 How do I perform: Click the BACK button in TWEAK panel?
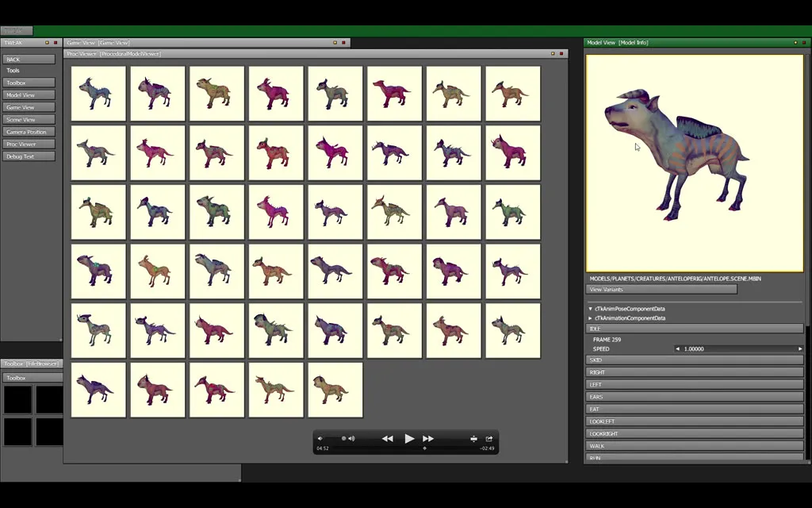pyautogui.click(x=29, y=59)
